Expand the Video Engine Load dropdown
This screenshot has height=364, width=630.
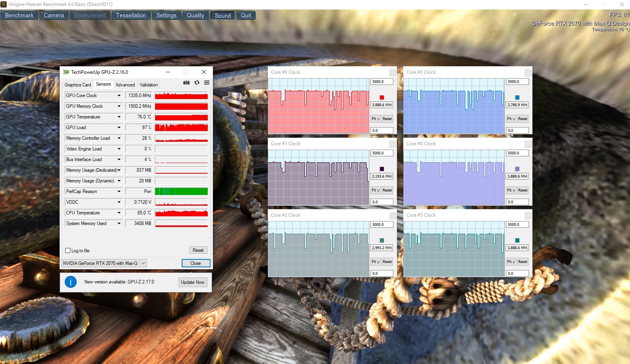pos(119,149)
